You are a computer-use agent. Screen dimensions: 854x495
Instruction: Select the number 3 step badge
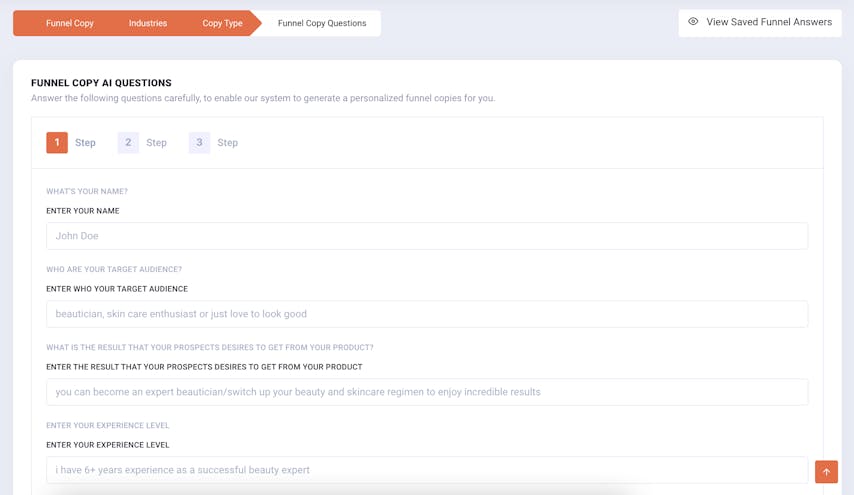point(199,143)
